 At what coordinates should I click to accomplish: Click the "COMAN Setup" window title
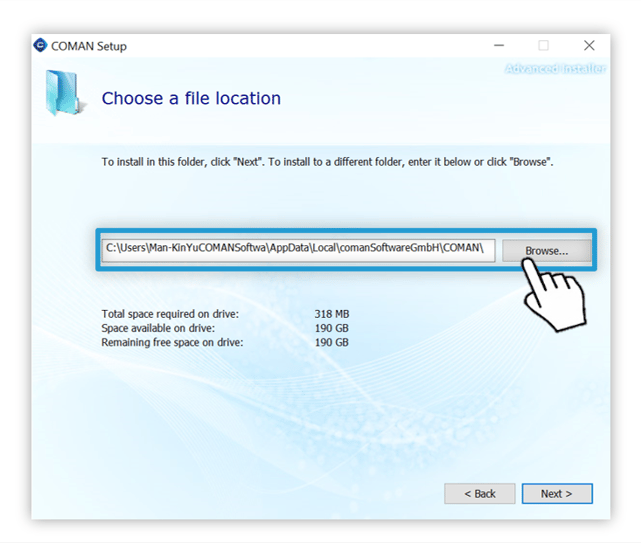pyautogui.click(x=92, y=46)
